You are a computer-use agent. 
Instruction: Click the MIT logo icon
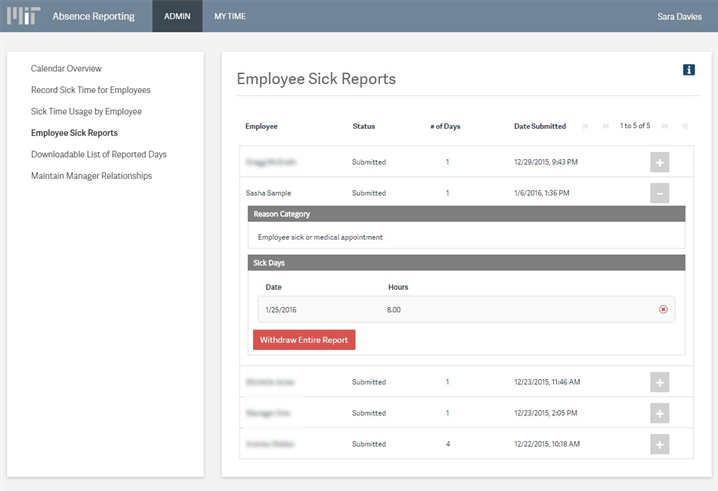tap(24, 16)
